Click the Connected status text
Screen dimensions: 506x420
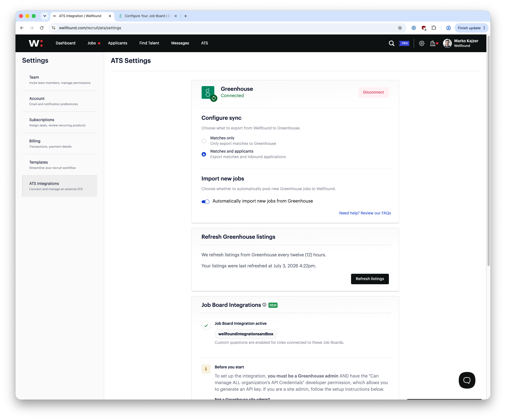click(232, 95)
